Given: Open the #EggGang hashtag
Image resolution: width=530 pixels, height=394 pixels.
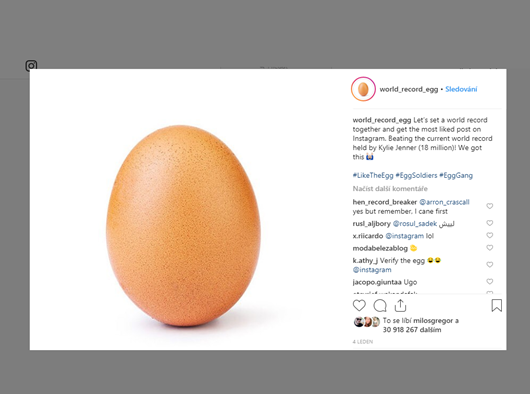Looking at the screenshot, I should pyautogui.click(x=456, y=175).
